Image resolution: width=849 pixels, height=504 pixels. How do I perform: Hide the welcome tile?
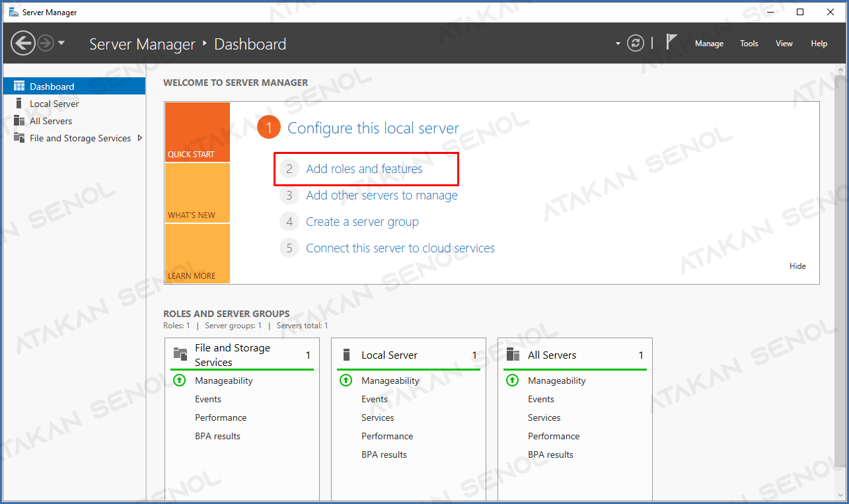click(797, 266)
